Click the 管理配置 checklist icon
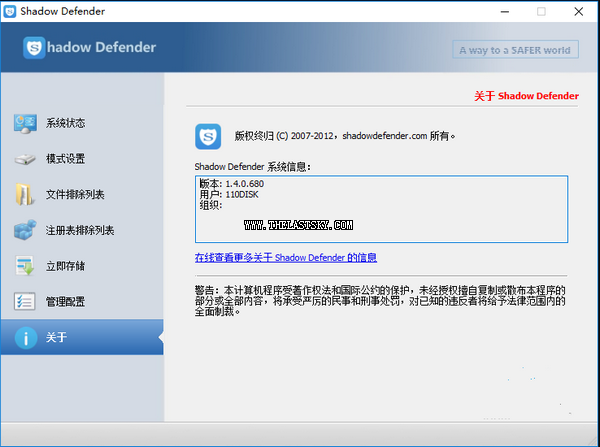The height and width of the screenshot is (447, 600). (24, 302)
